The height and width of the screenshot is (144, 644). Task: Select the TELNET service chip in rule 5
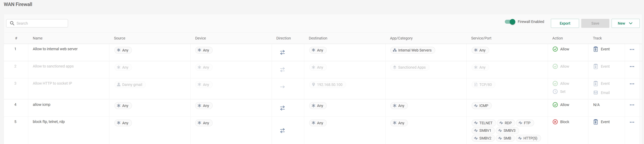point(483,123)
